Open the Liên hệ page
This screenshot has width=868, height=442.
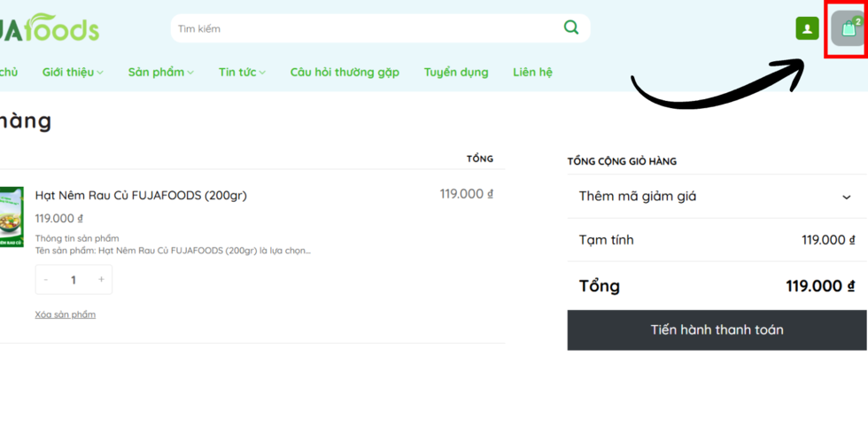[x=532, y=72]
